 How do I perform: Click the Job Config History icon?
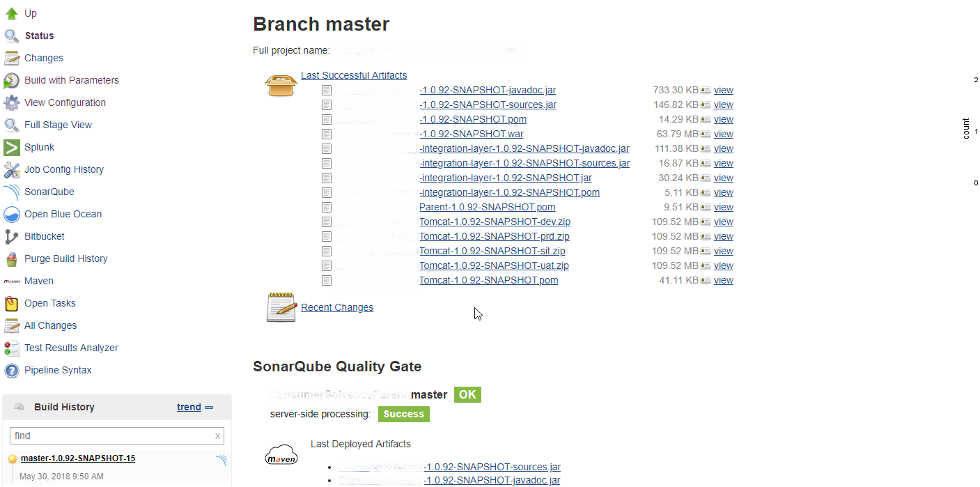pos(12,169)
